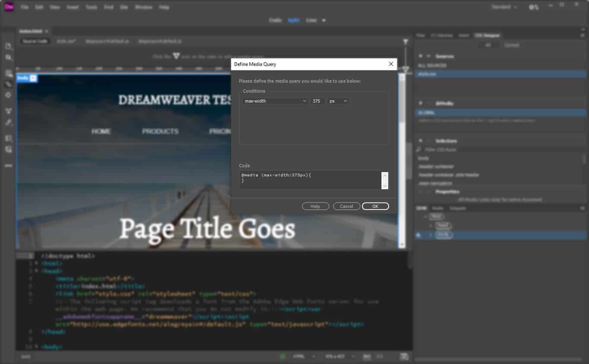Click Live View options toolbar icon
Viewport: 589px width, 364px height.
click(8, 73)
